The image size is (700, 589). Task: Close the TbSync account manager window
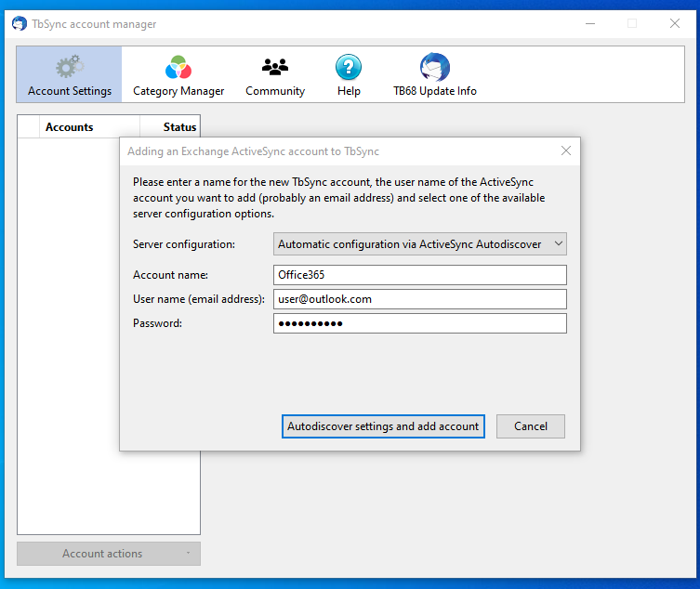(675, 23)
